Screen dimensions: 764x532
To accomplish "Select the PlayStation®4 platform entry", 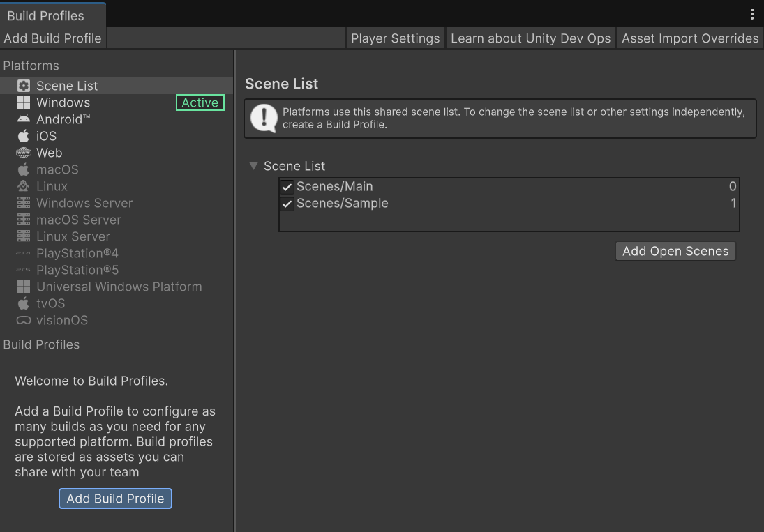I will coord(117,253).
